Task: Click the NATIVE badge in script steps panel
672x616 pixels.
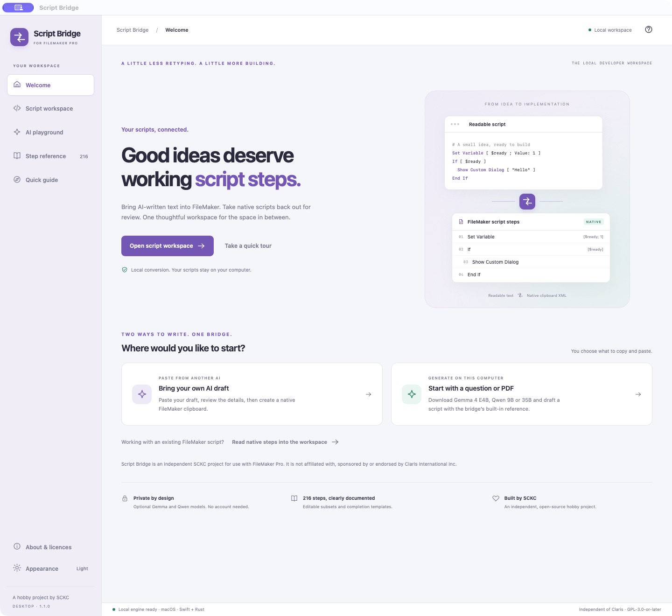Action: click(x=594, y=222)
